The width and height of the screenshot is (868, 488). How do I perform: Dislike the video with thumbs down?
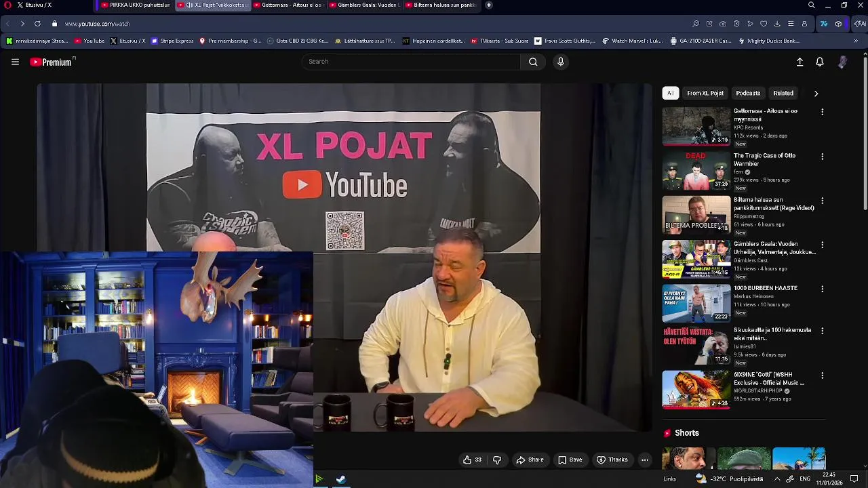click(497, 460)
